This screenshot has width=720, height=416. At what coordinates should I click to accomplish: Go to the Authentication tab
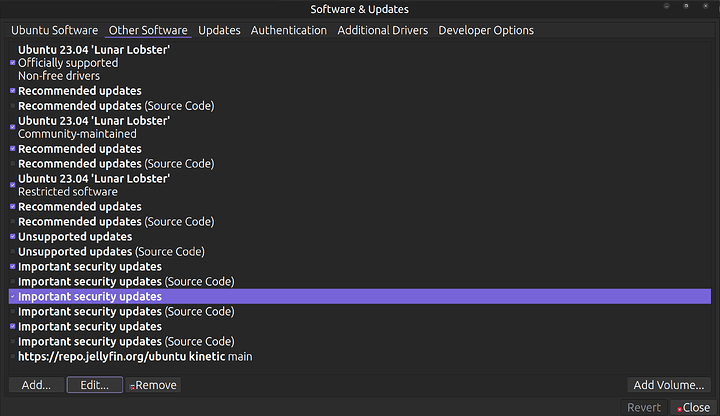[289, 30]
